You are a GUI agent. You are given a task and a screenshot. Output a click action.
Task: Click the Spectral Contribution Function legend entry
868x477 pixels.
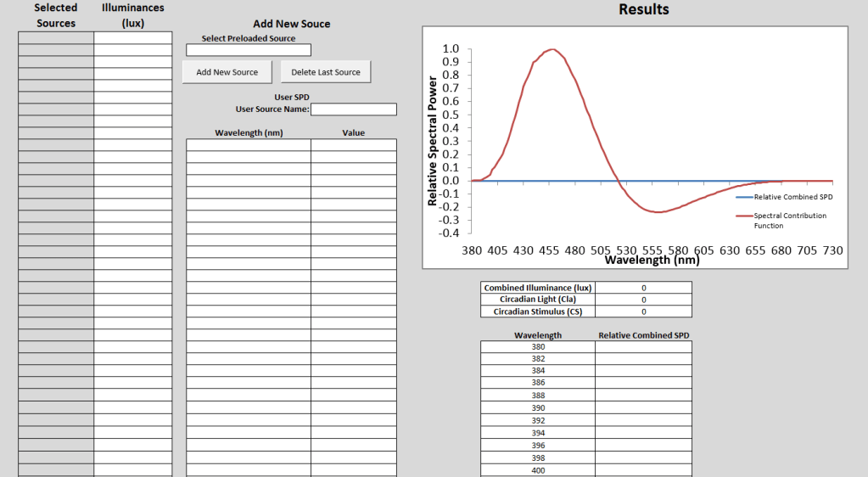tap(789, 221)
